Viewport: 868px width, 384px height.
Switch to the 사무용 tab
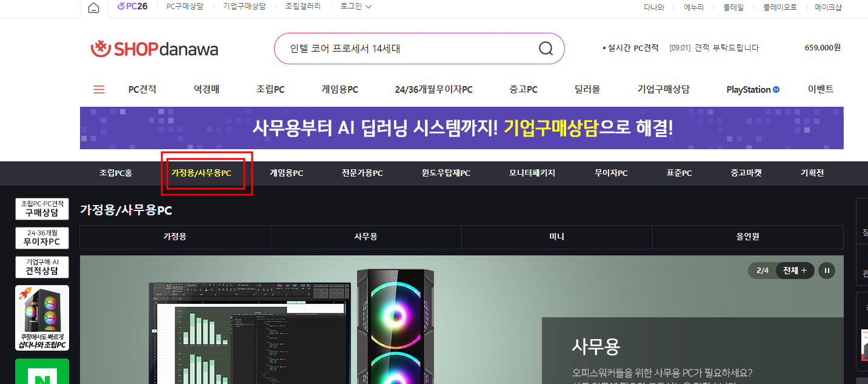pyautogui.click(x=366, y=237)
